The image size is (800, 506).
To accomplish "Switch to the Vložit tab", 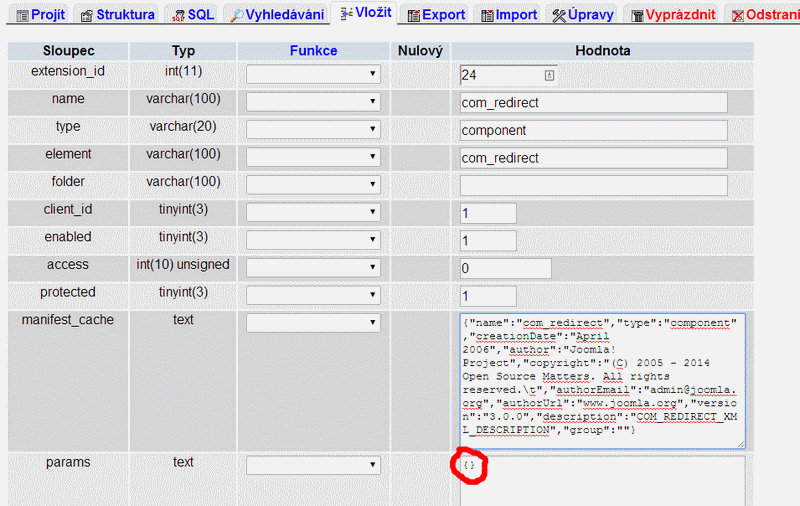I will pos(365,14).
